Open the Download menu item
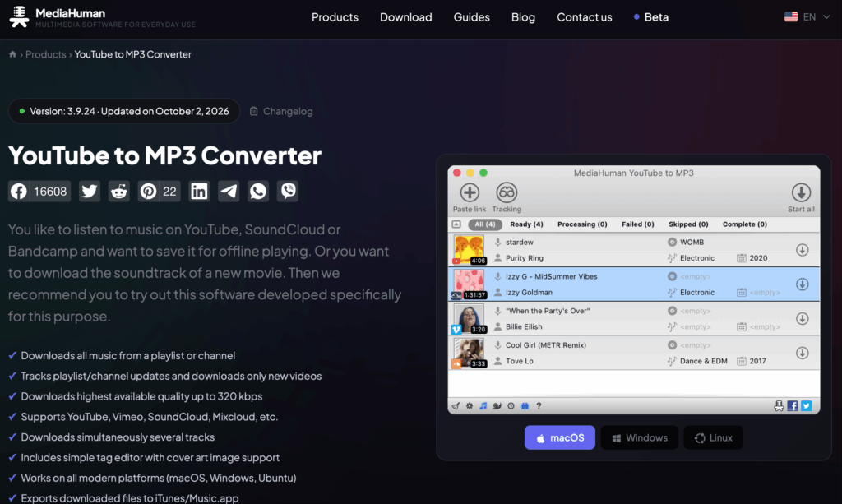 (406, 17)
